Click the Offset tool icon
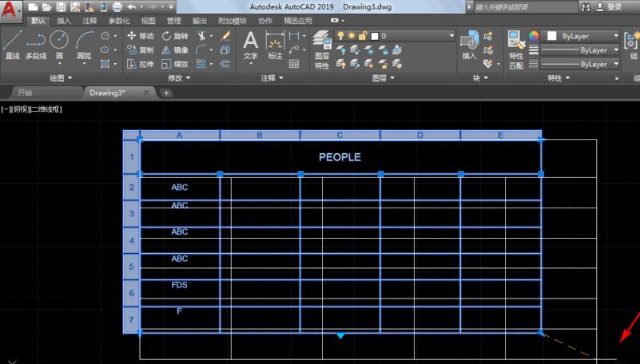Screen dimensions: 640x364 225,64
